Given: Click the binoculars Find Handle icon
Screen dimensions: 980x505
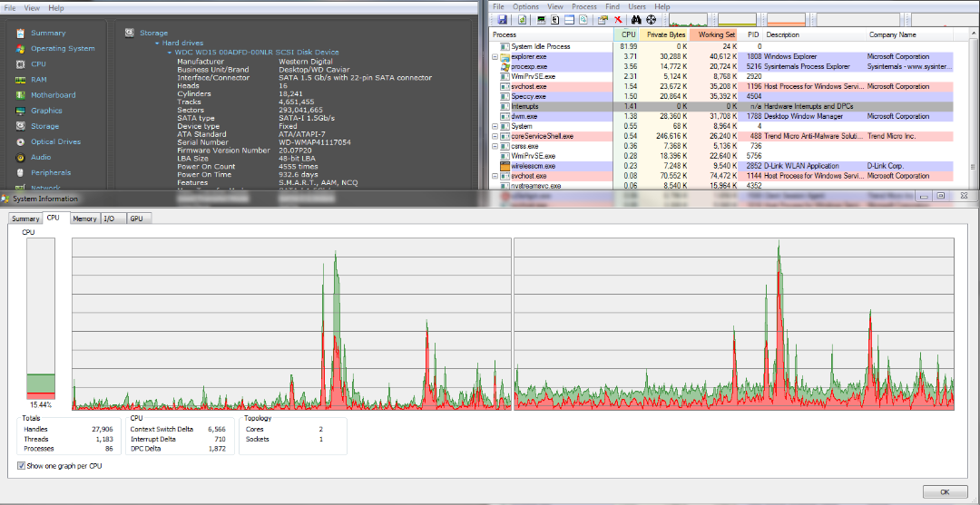Looking at the screenshot, I should [636, 20].
